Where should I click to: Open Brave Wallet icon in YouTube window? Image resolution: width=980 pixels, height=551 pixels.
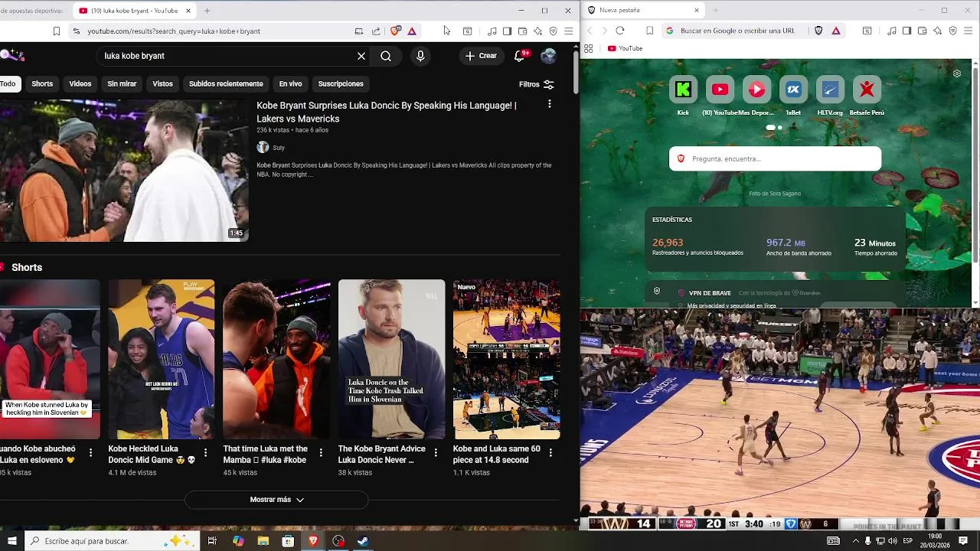(522, 31)
